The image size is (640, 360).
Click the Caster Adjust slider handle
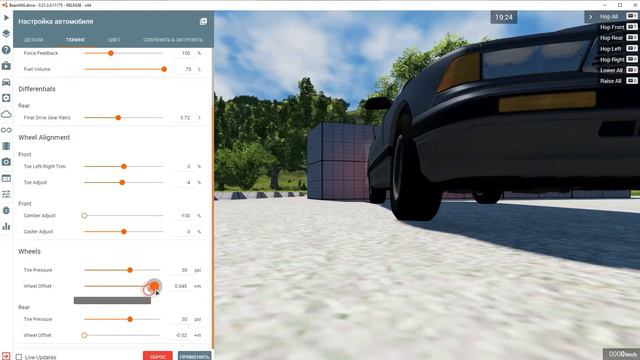tap(124, 231)
